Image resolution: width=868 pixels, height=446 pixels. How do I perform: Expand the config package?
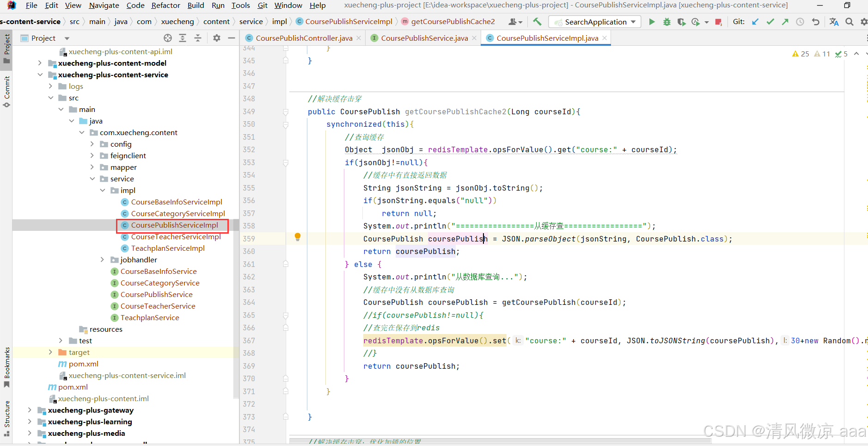[92, 144]
